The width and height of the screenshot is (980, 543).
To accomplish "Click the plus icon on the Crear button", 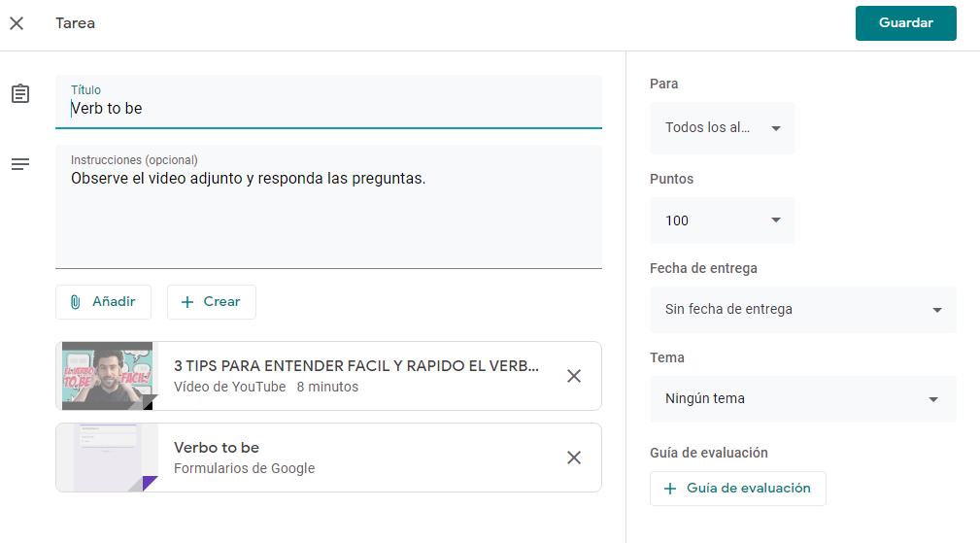I will pos(186,302).
